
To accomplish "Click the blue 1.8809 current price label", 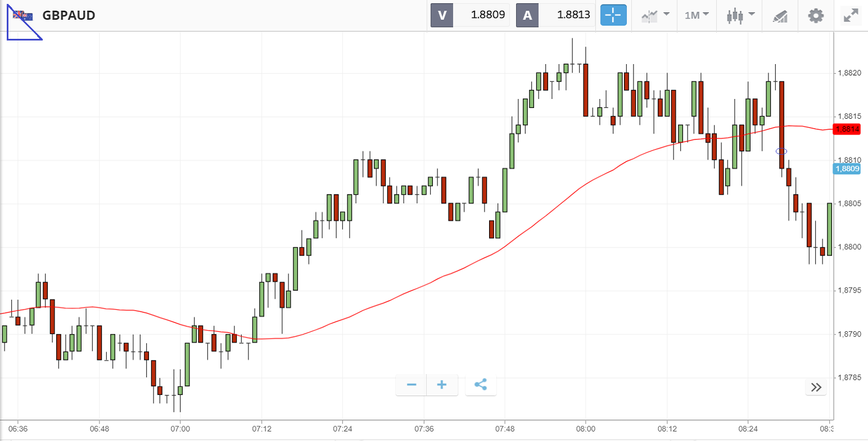I will click(x=847, y=168).
